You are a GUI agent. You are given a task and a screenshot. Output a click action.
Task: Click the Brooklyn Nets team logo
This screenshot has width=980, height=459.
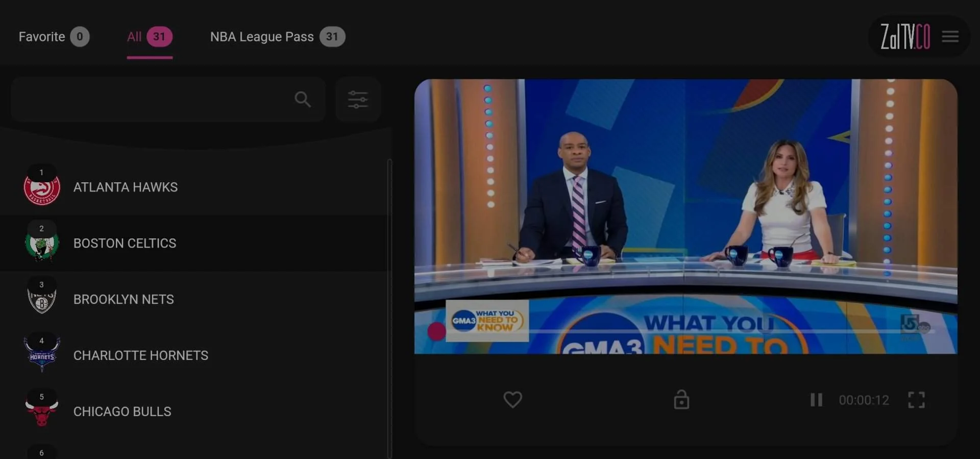tap(42, 300)
